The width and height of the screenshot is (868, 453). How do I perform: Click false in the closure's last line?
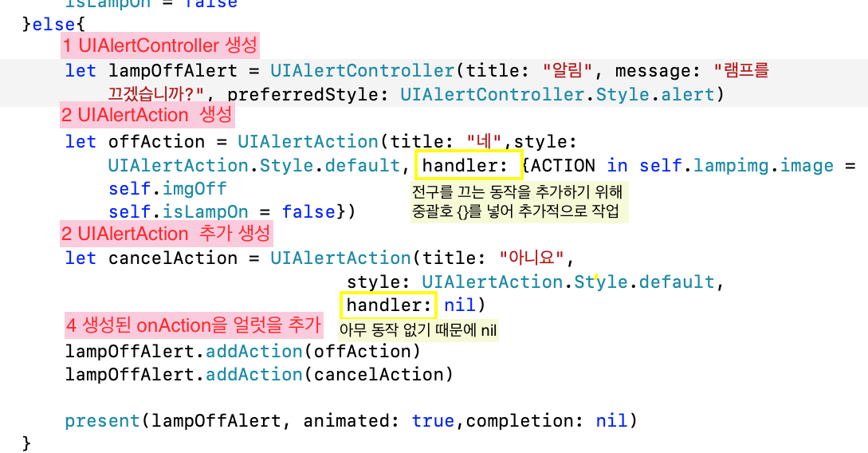308,212
